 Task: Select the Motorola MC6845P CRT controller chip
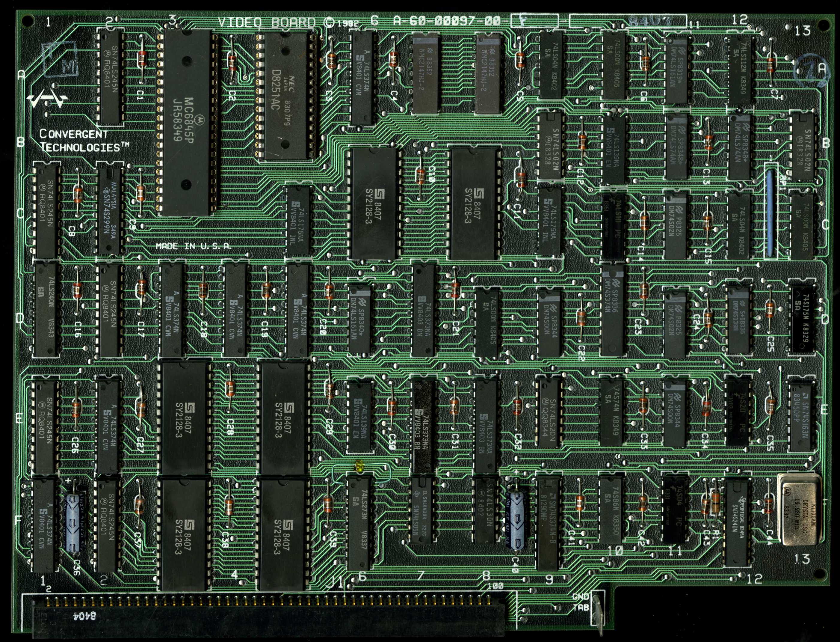187,122
